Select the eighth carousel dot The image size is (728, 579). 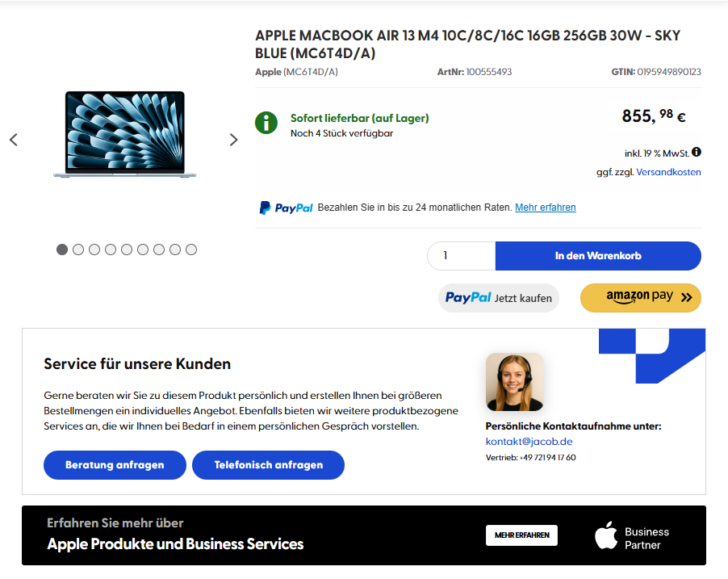pos(175,250)
